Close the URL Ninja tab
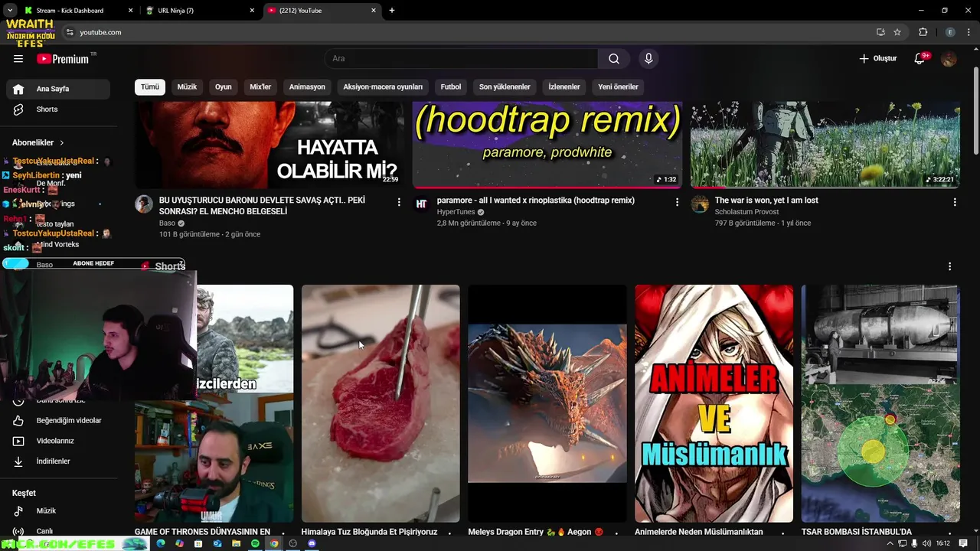The width and height of the screenshot is (980, 551). (253, 11)
